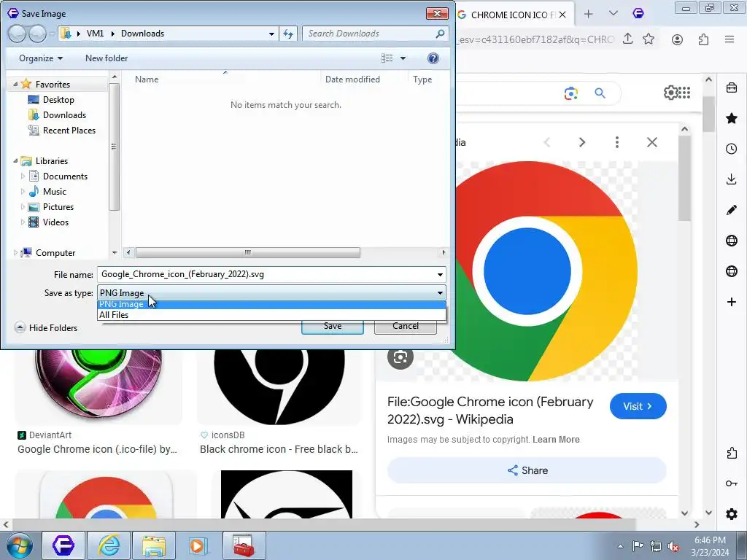
Task: Open the bookmarks star in browser sidebar
Action: click(731, 118)
